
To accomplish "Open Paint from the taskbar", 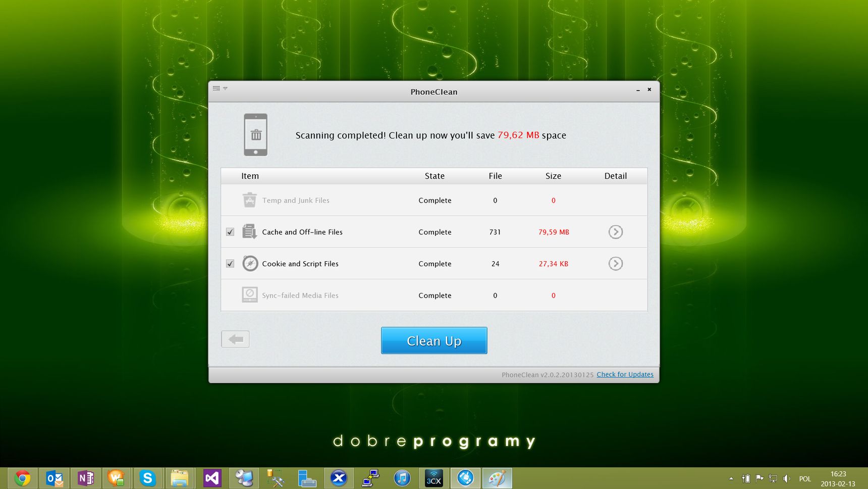I will click(497, 478).
